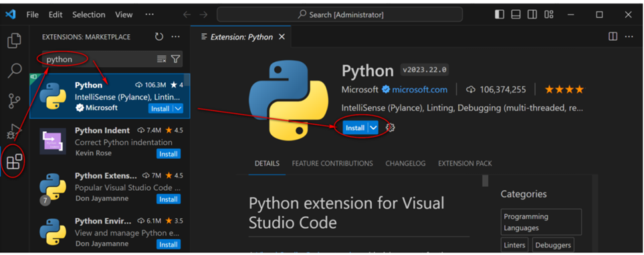The width and height of the screenshot is (644, 255).
Task: Open the View menu
Action: (x=124, y=15)
